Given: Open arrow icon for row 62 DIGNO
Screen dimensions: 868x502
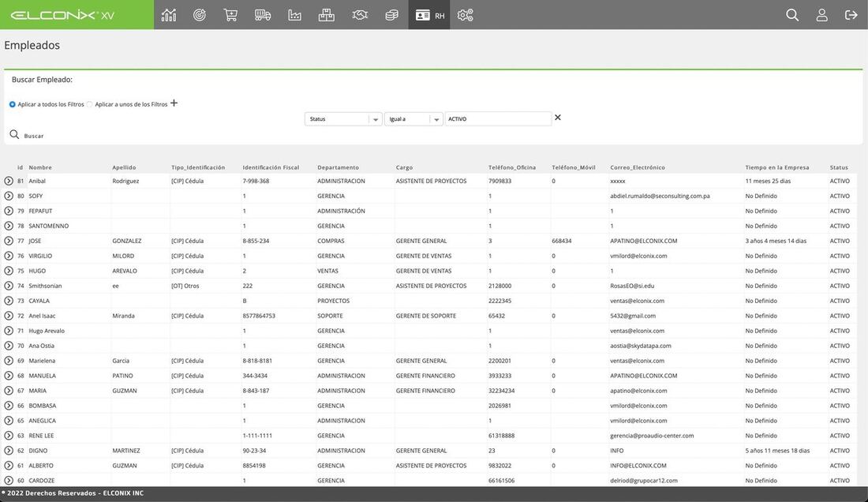Looking at the screenshot, I should 9,451.
